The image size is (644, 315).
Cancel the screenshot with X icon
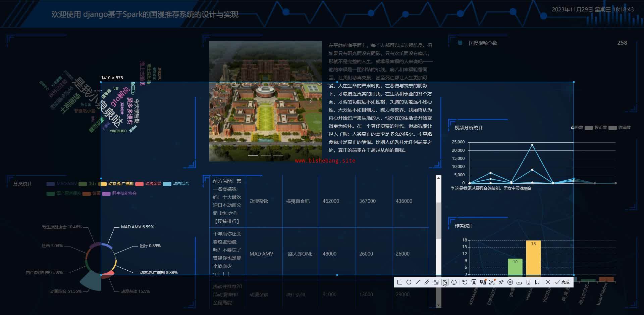(x=548, y=282)
